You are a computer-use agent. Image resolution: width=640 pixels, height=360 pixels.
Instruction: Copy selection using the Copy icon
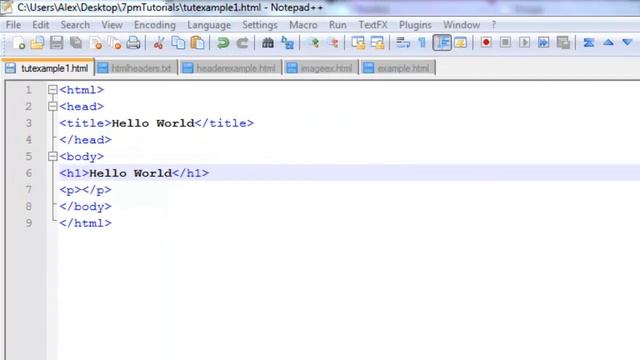pyautogui.click(x=178, y=43)
